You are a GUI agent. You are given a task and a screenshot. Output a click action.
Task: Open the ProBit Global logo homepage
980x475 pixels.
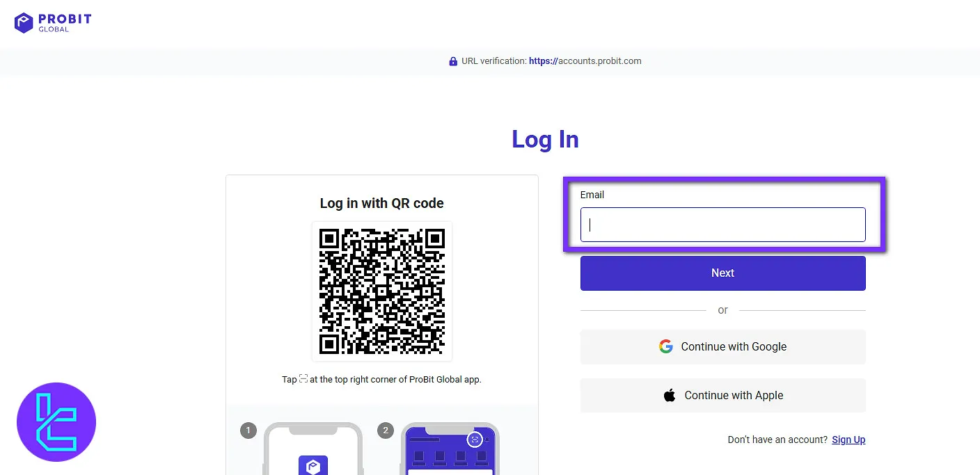(53, 23)
